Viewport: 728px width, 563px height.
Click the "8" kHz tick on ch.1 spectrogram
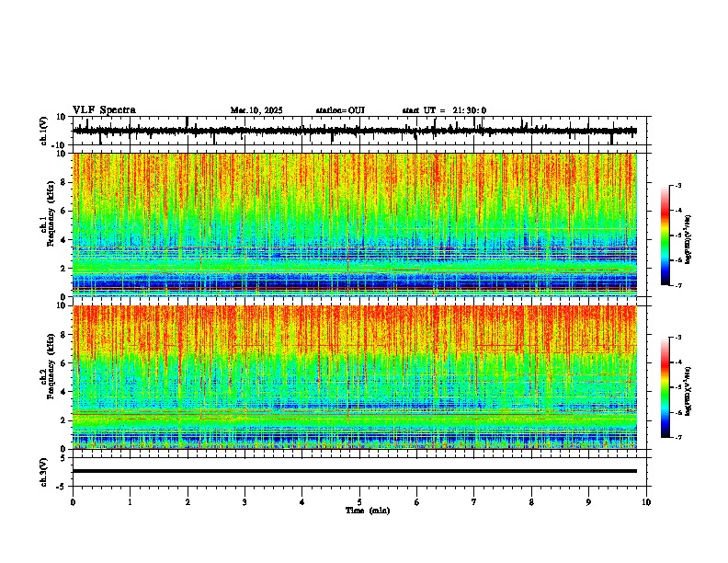click(x=63, y=182)
